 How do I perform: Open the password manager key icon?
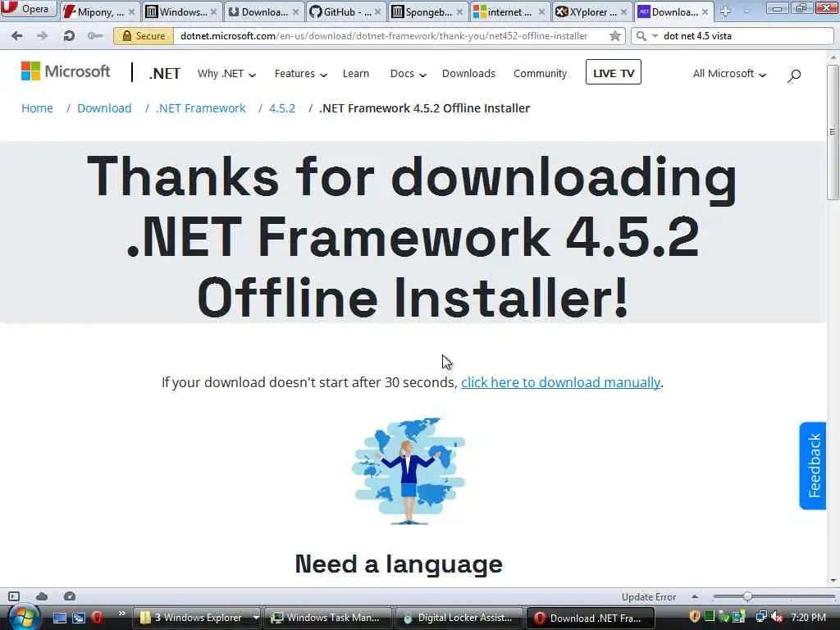coord(95,36)
